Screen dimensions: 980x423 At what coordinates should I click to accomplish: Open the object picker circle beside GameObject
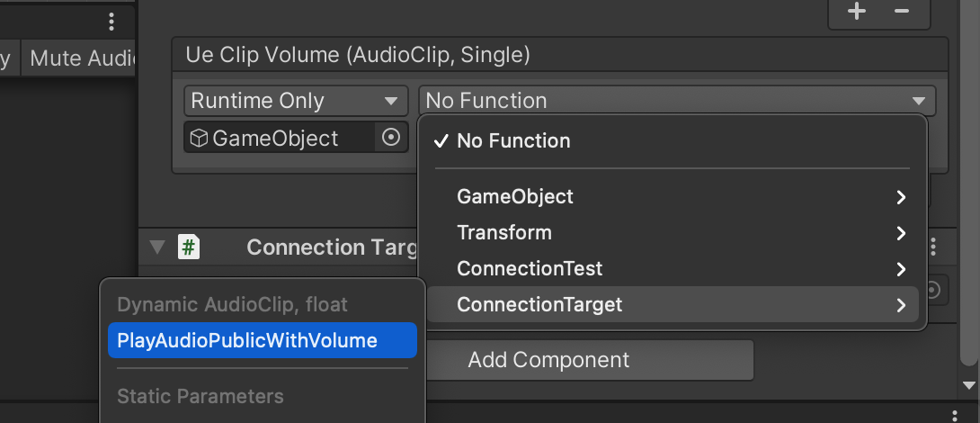(390, 138)
